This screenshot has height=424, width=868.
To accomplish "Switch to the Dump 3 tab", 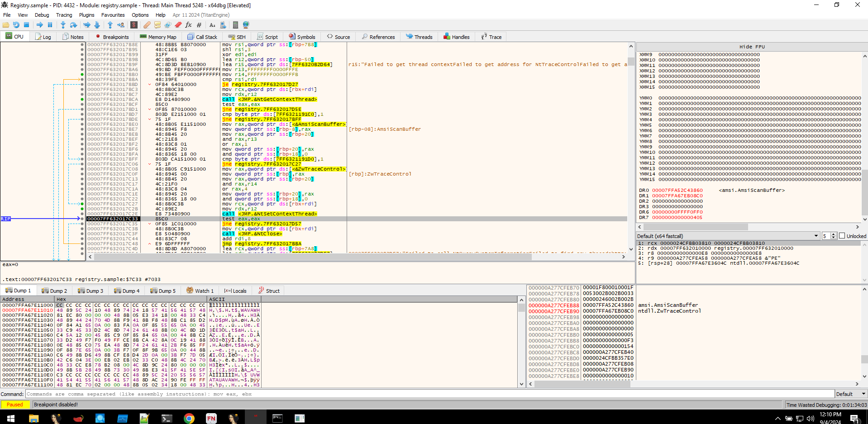I will pyautogui.click(x=90, y=291).
